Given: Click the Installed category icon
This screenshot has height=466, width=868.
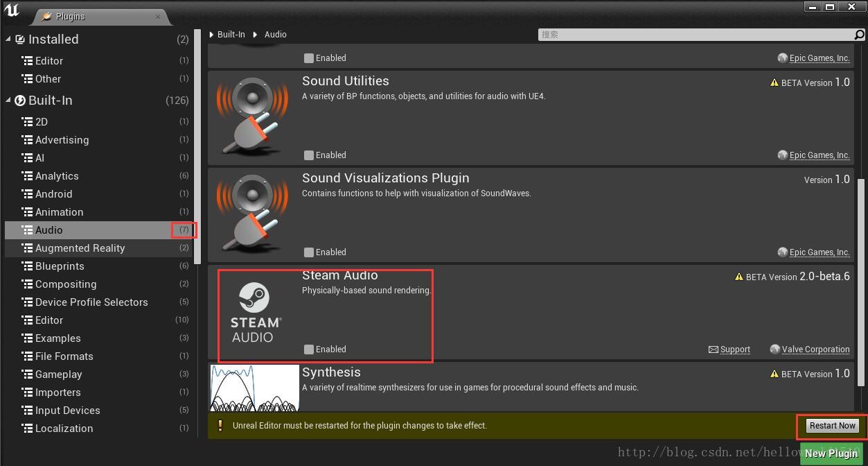Looking at the screenshot, I should point(20,40).
